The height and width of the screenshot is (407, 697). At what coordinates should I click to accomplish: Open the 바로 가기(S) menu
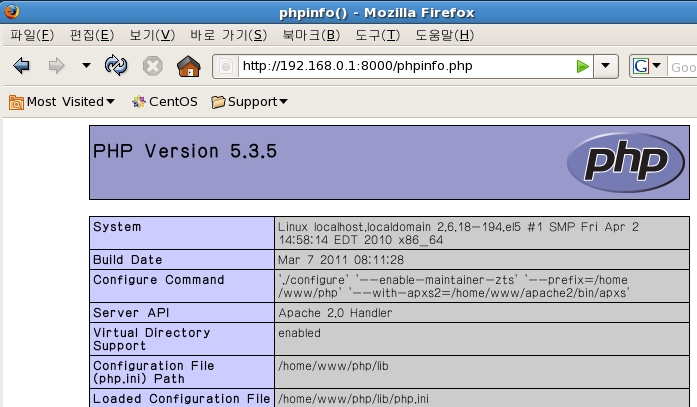coord(228,35)
